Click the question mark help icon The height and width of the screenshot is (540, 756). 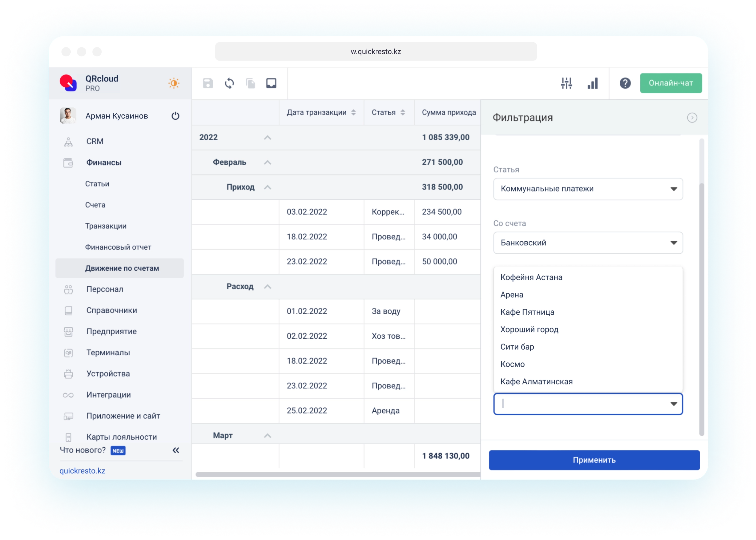click(625, 83)
